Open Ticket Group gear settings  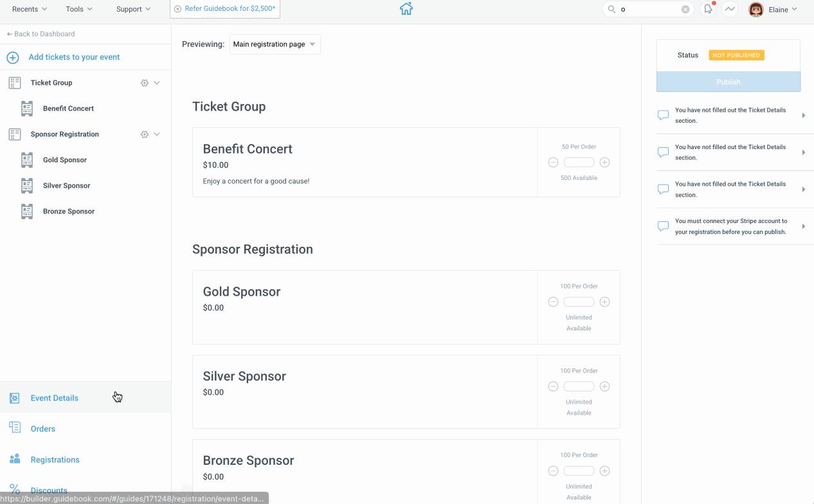(x=145, y=83)
